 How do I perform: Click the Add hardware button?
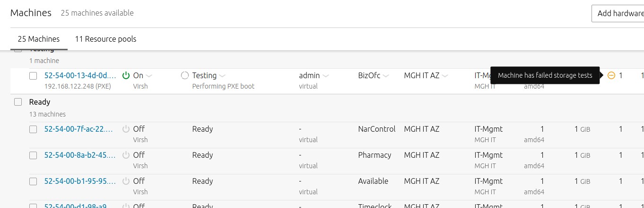pyautogui.click(x=619, y=13)
